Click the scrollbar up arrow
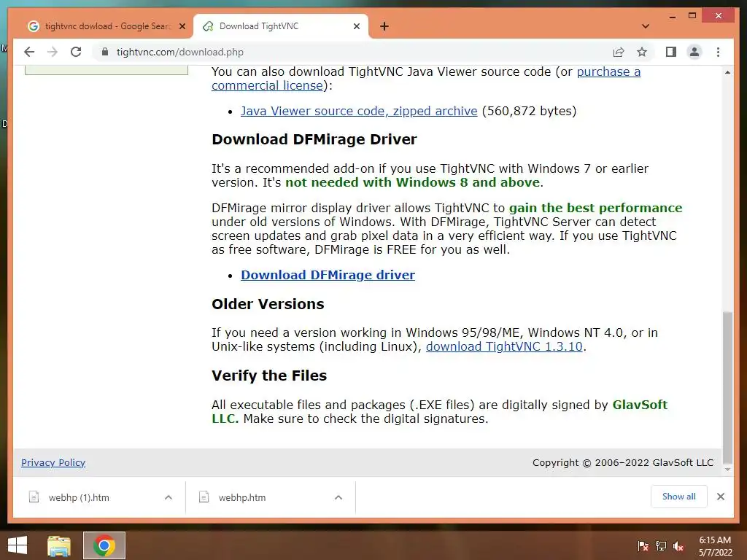Image resolution: width=747 pixels, height=560 pixels. 727,72
